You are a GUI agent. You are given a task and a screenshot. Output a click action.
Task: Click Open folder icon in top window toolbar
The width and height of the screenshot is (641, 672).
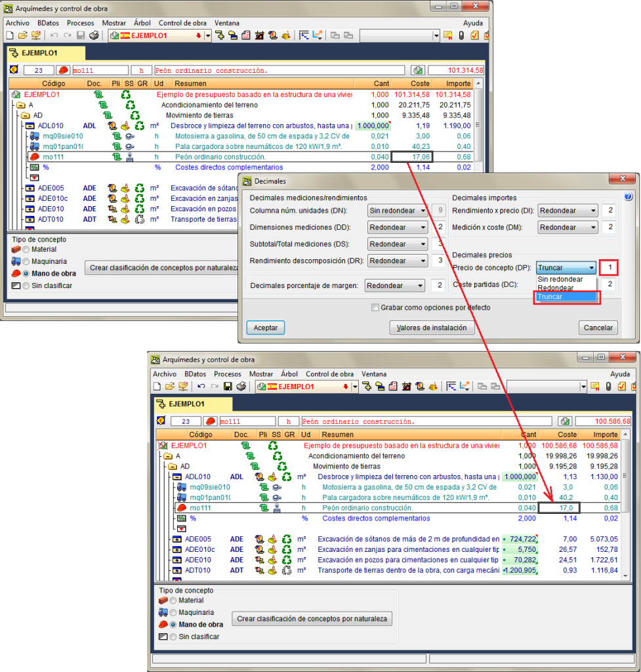pyautogui.click(x=23, y=35)
